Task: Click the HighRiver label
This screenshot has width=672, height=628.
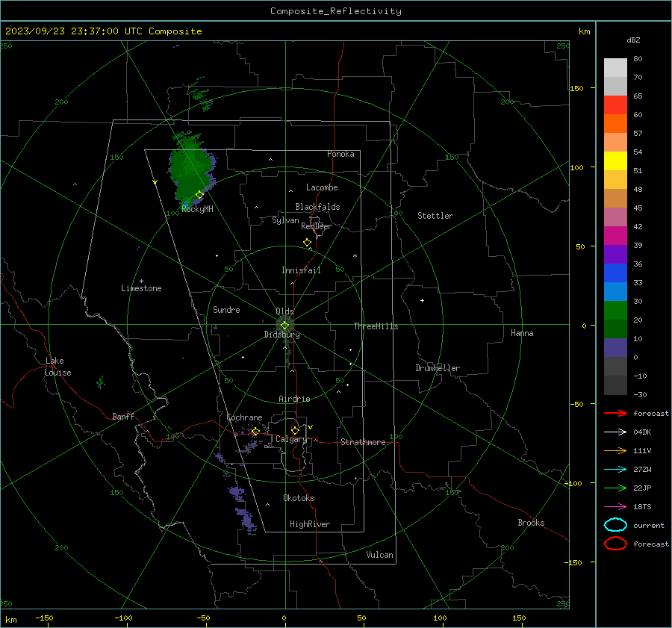Action: pos(309,524)
